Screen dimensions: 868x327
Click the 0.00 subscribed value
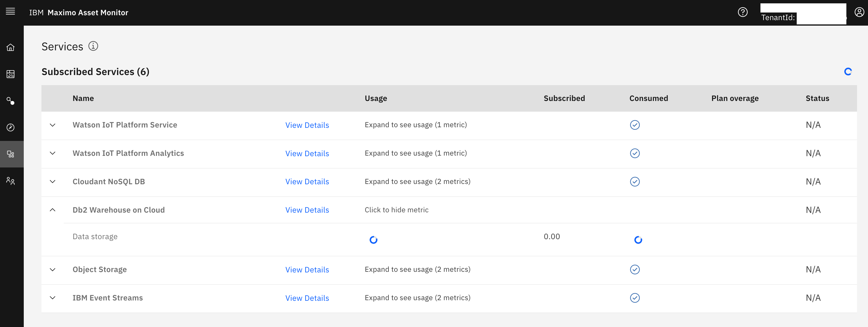pyautogui.click(x=551, y=237)
